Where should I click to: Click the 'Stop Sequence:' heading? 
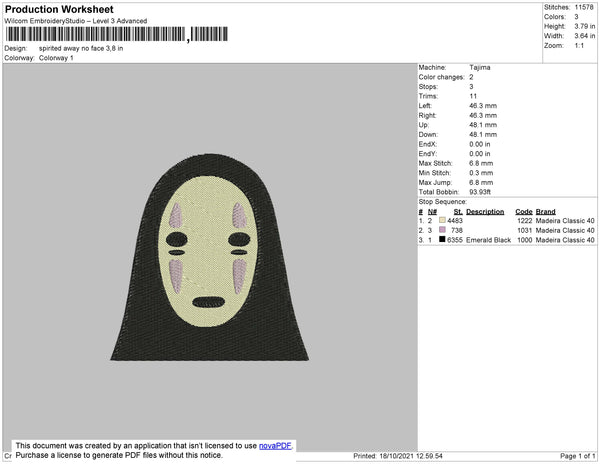(x=443, y=202)
